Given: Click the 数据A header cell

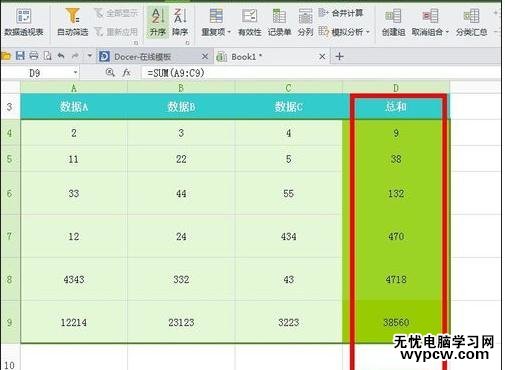Looking at the screenshot, I should tap(74, 107).
